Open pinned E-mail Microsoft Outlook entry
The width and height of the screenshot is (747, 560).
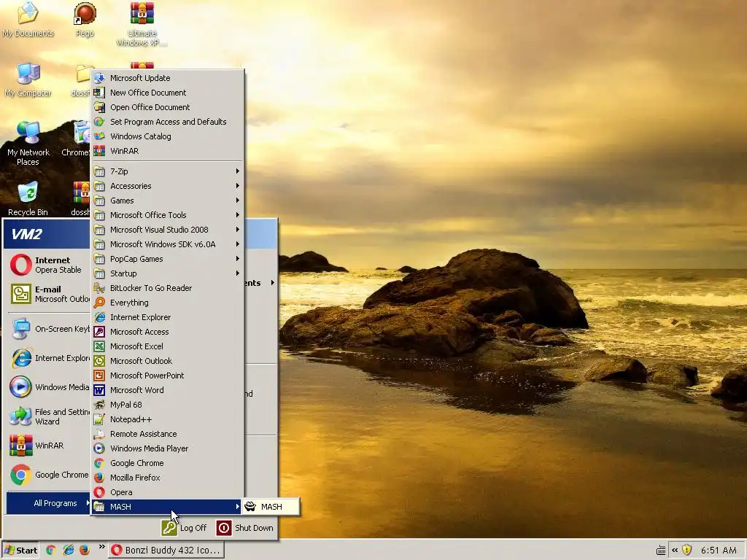(x=48, y=295)
